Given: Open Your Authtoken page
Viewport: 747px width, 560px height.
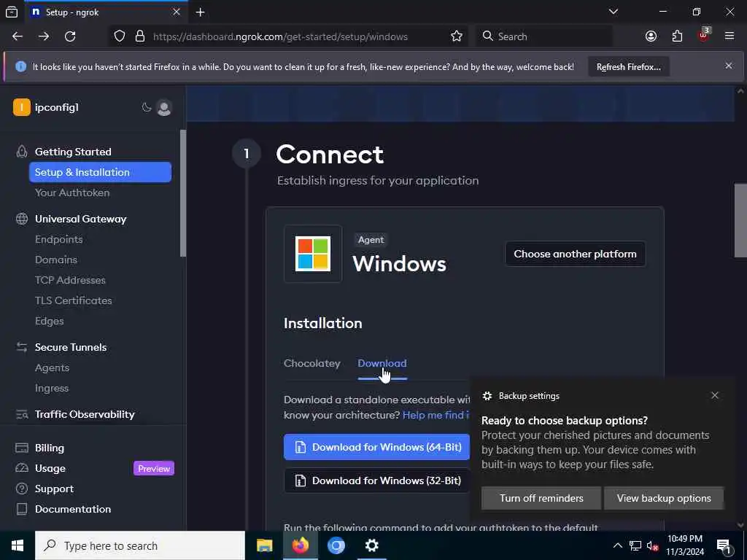Looking at the screenshot, I should pyautogui.click(x=72, y=192).
